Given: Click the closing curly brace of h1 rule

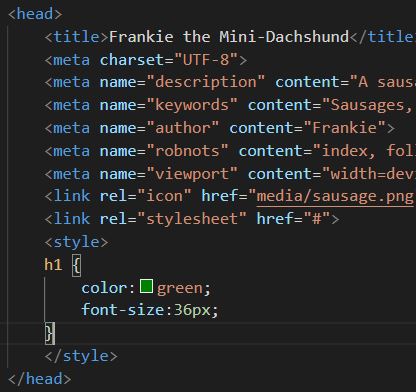Looking at the screenshot, I should click(49, 333).
